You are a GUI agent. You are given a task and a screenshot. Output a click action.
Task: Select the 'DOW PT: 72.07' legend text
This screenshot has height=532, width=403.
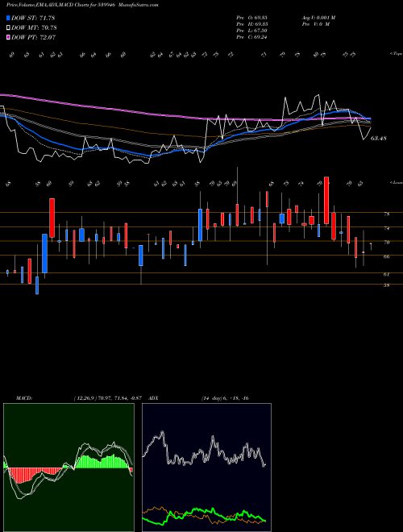click(33, 37)
